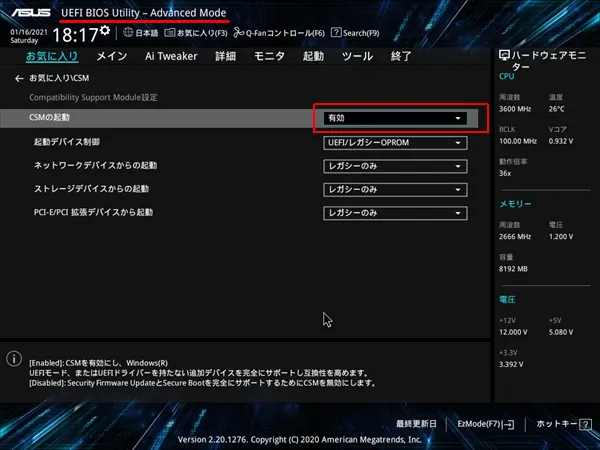Click the お気に入り\CSM breadcrumb text
Viewport: 600px width, 450px height.
(x=59, y=78)
